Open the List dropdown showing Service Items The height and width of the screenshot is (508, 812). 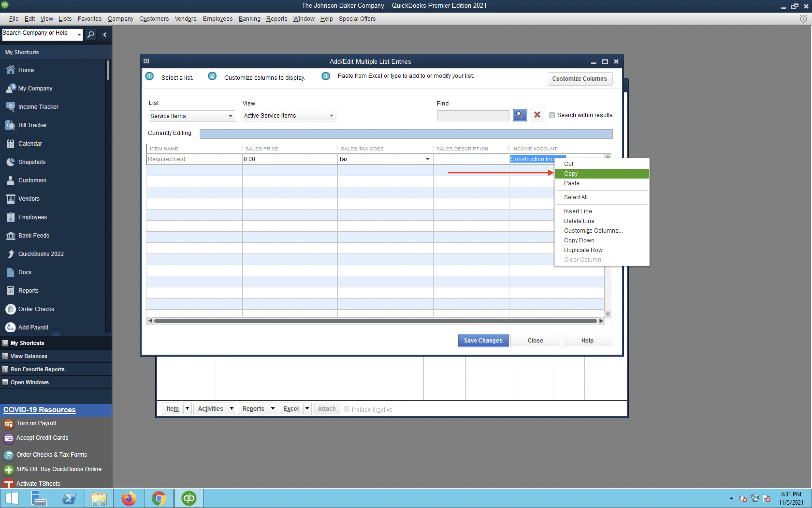[192, 116]
